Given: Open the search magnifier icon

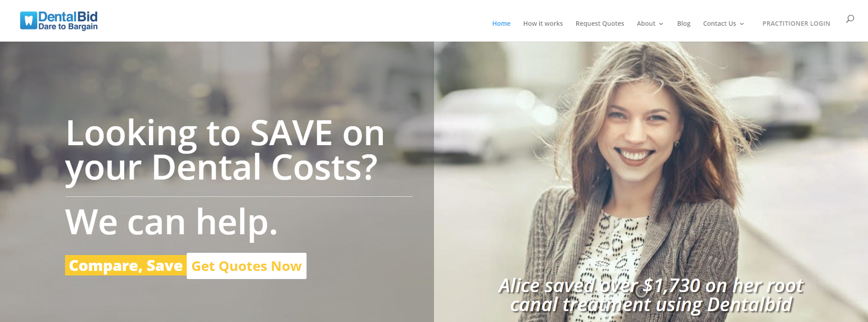Looking at the screenshot, I should 850,19.
